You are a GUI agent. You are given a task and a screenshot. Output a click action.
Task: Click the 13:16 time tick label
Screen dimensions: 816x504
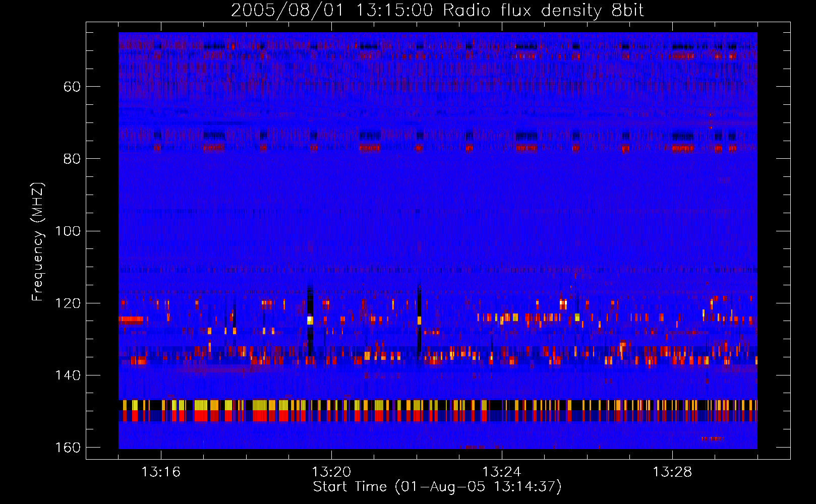[161, 472]
